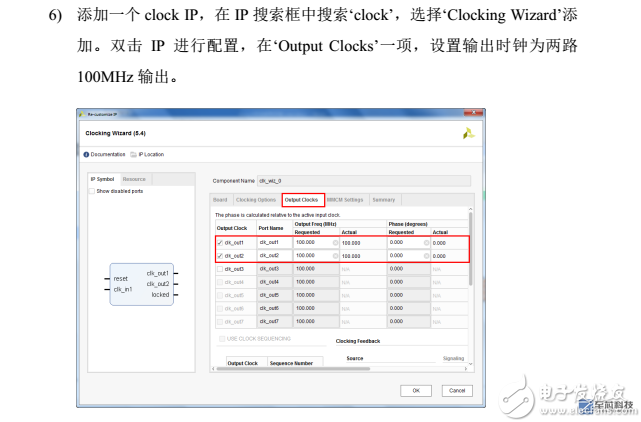The height and width of the screenshot is (422, 641).
Task: Clear the clk_out2 requested phase value
Action: 426,256
